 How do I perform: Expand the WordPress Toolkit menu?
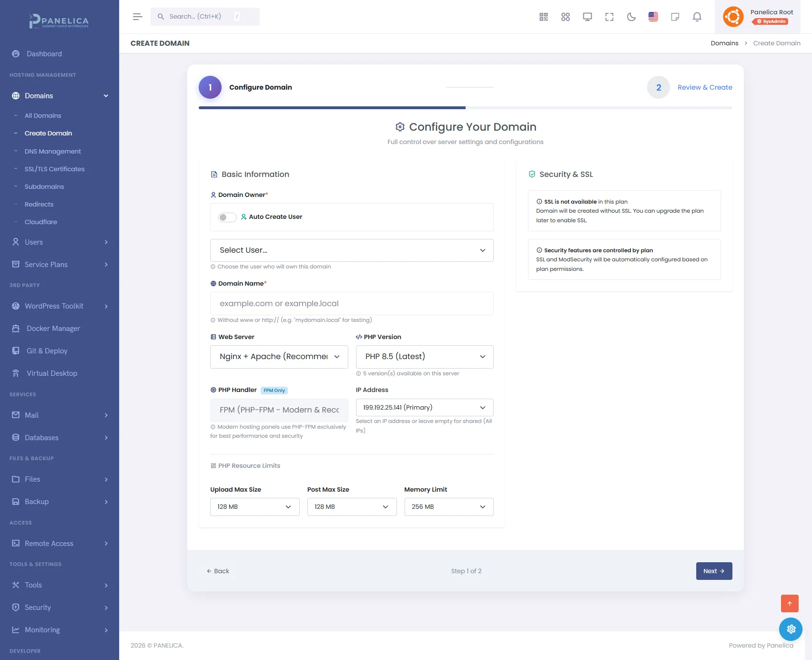click(x=59, y=306)
